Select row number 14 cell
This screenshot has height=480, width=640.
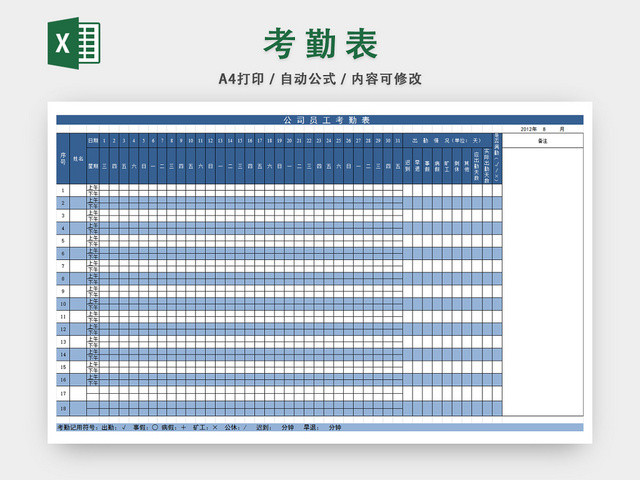click(x=63, y=355)
